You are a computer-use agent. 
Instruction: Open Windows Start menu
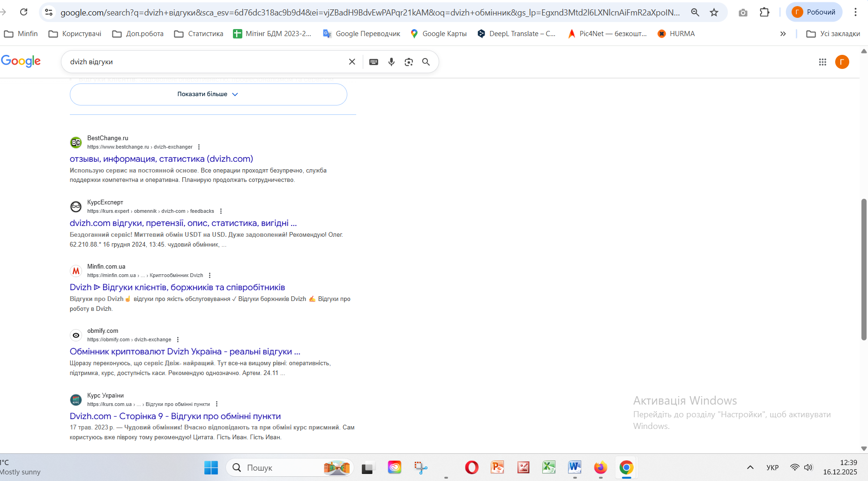211,467
